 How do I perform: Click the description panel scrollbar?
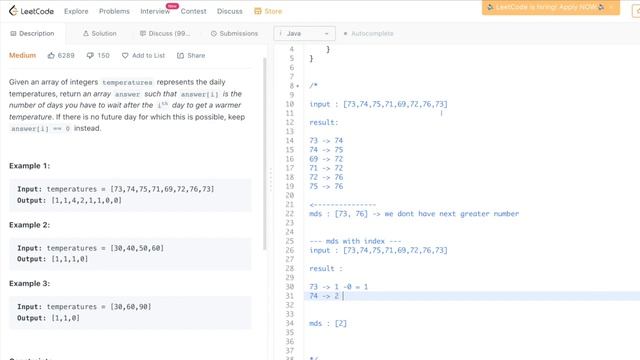click(x=264, y=154)
